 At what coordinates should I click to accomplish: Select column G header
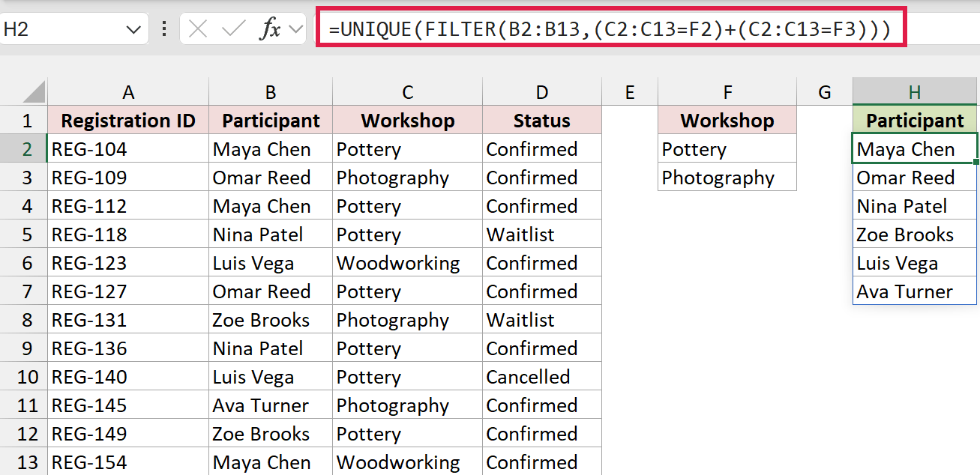(825, 92)
